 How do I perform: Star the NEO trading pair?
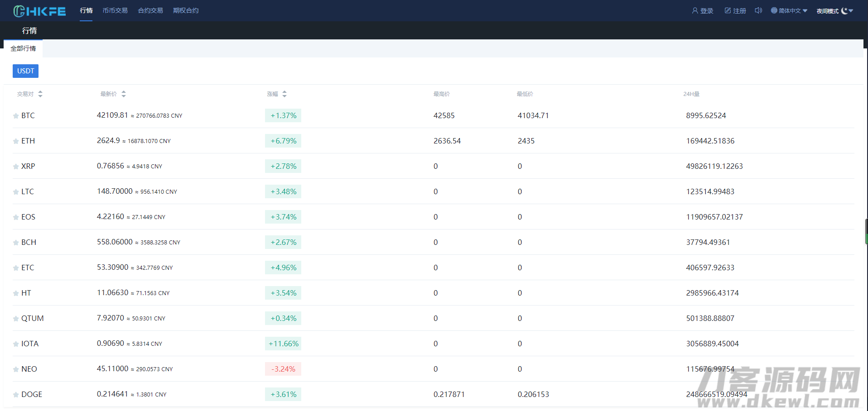[x=16, y=369]
